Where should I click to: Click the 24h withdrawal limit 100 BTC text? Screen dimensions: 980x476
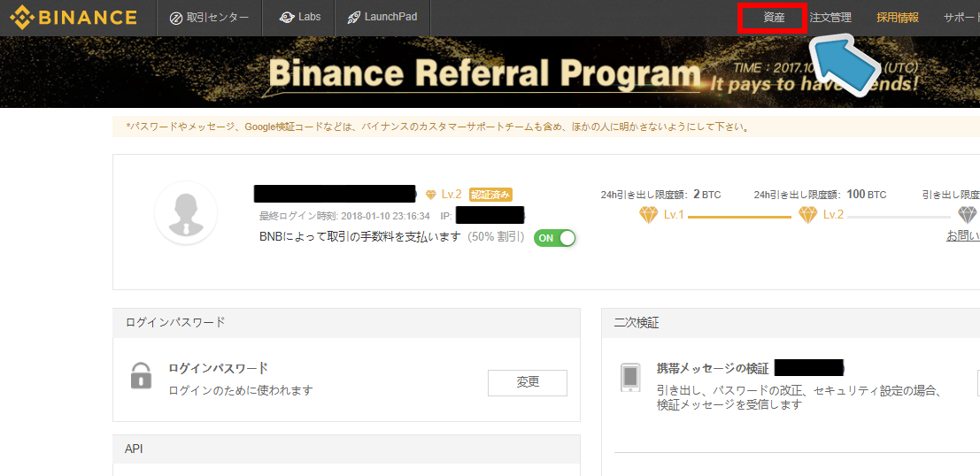coord(820,195)
